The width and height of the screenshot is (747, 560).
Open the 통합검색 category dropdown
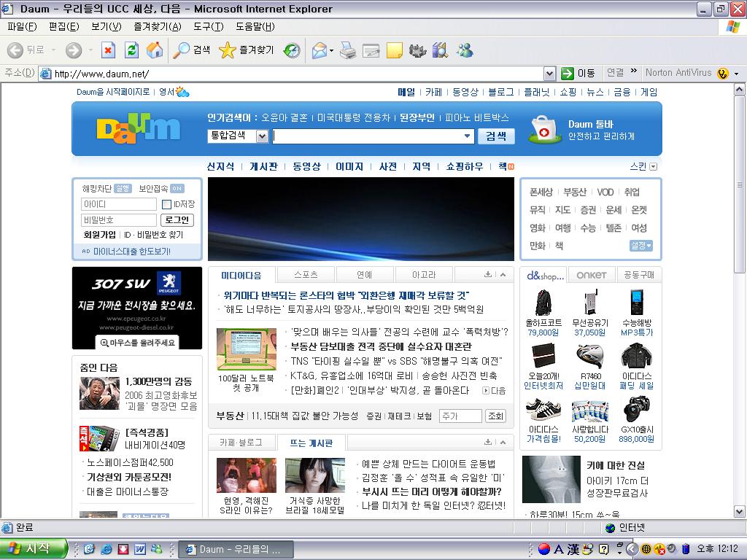tap(262, 136)
